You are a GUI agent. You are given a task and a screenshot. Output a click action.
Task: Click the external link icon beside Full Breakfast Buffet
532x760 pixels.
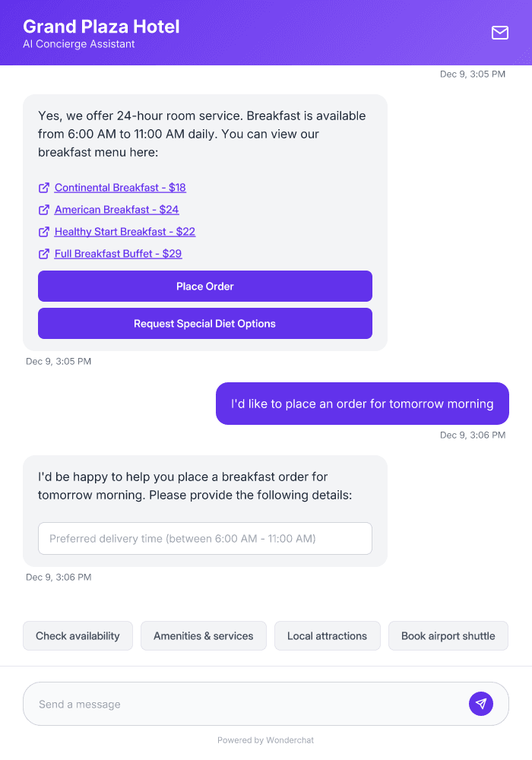pyautogui.click(x=43, y=253)
